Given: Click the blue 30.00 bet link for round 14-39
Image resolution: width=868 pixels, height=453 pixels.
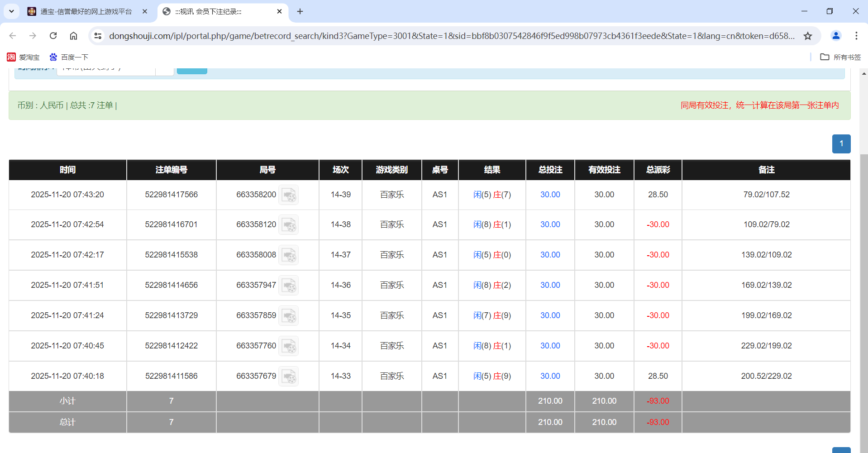Looking at the screenshot, I should 550,195.
